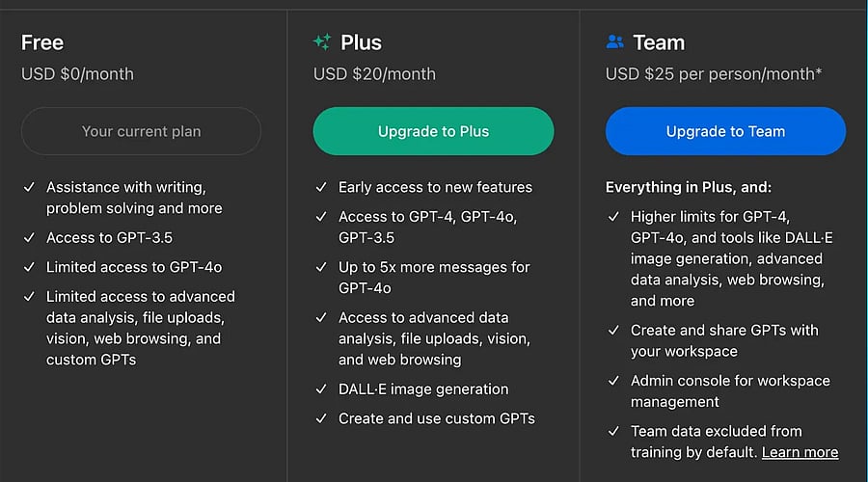
Task: Click checkmark beside Admin console for workspace management
Action: tap(613, 381)
